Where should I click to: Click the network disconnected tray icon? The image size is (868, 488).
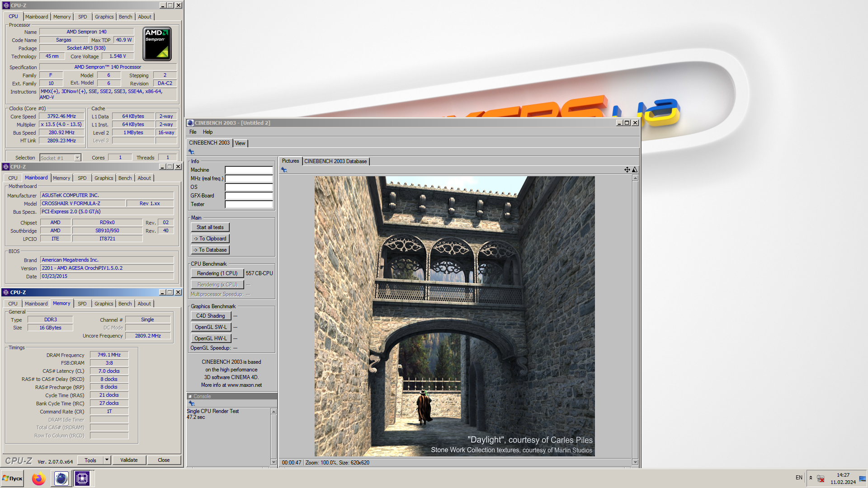point(821,478)
